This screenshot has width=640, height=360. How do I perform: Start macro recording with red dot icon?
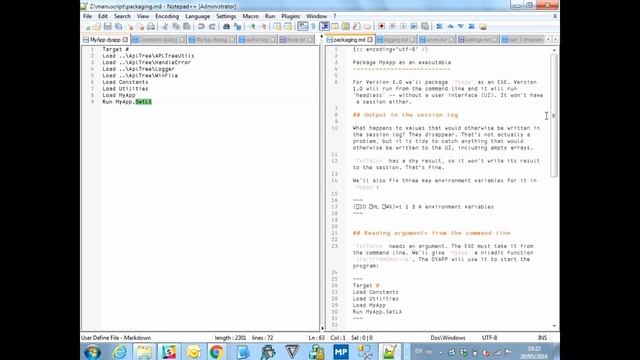coord(381,27)
